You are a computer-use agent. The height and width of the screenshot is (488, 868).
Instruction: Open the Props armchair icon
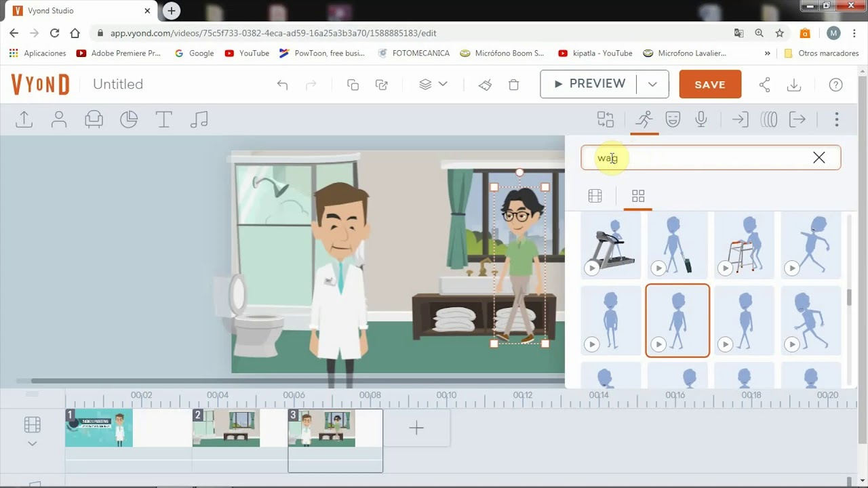pyautogui.click(x=94, y=119)
